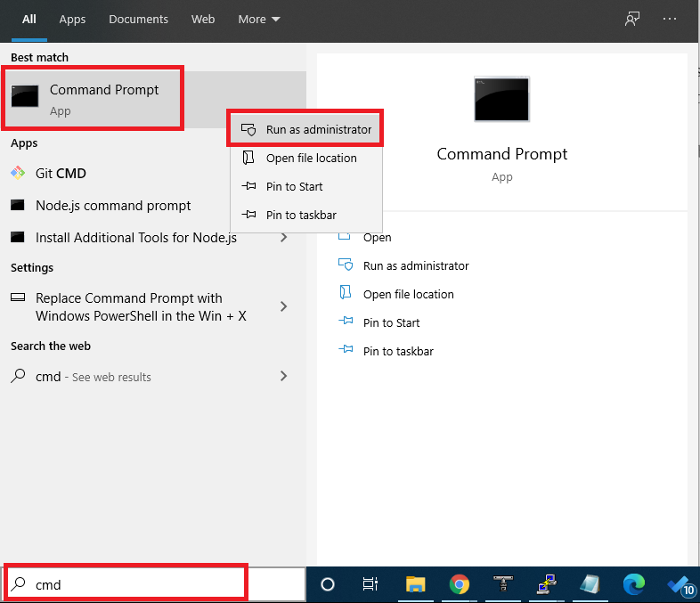
Task: Expand the cmd web results arrow
Action: (283, 376)
